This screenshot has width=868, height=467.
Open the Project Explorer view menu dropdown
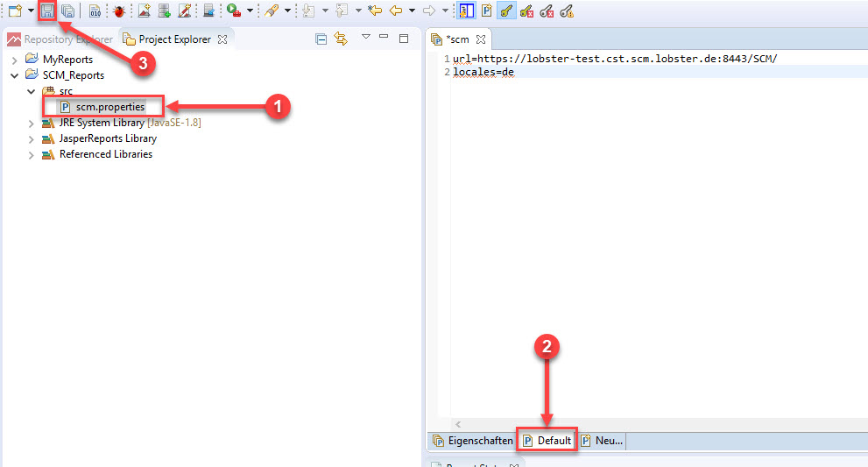point(366,38)
